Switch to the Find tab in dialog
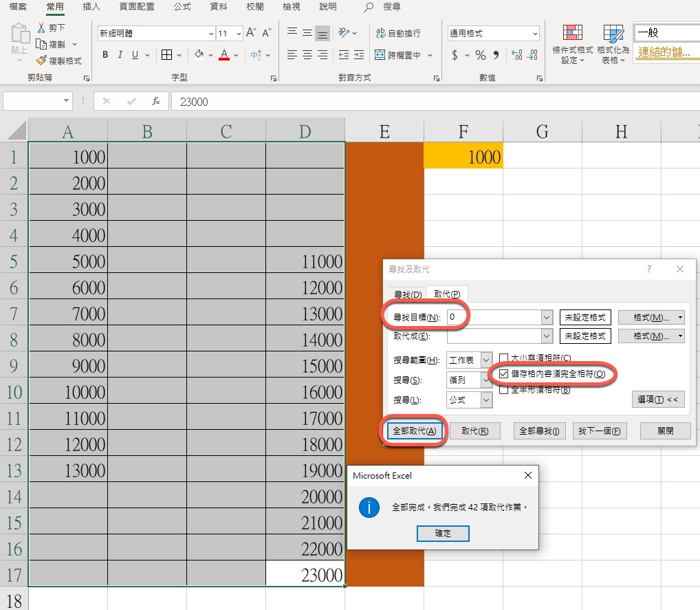The image size is (700, 610). point(407,294)
